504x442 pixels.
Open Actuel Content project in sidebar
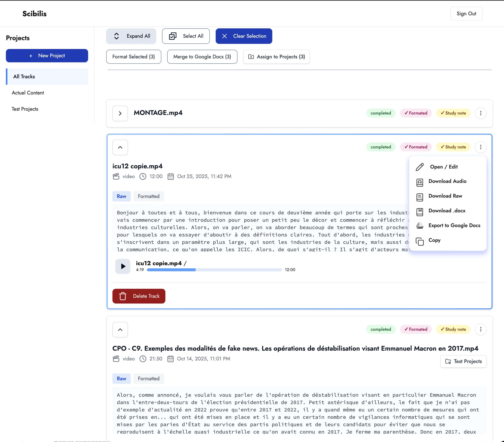tap(28, 93)
